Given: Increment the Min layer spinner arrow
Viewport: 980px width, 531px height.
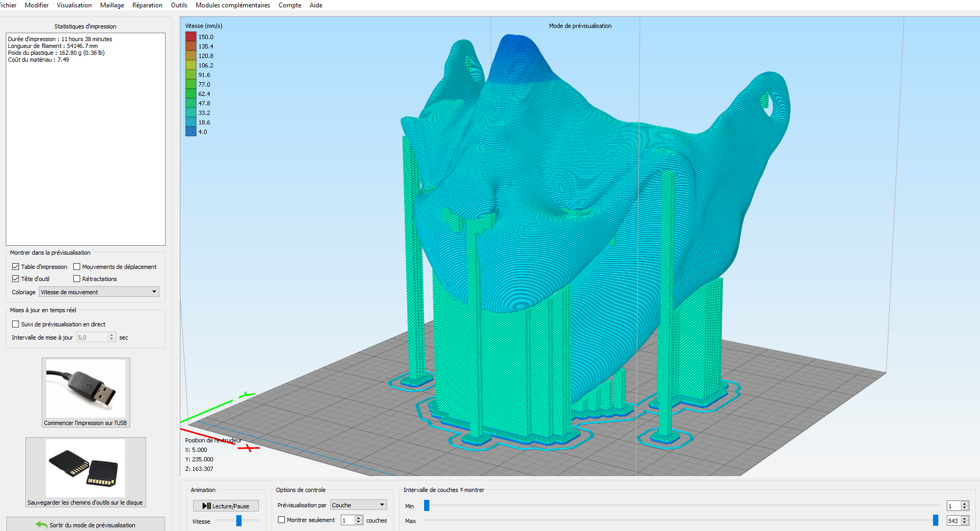Looking at the screenshot, I should (965, 504).
